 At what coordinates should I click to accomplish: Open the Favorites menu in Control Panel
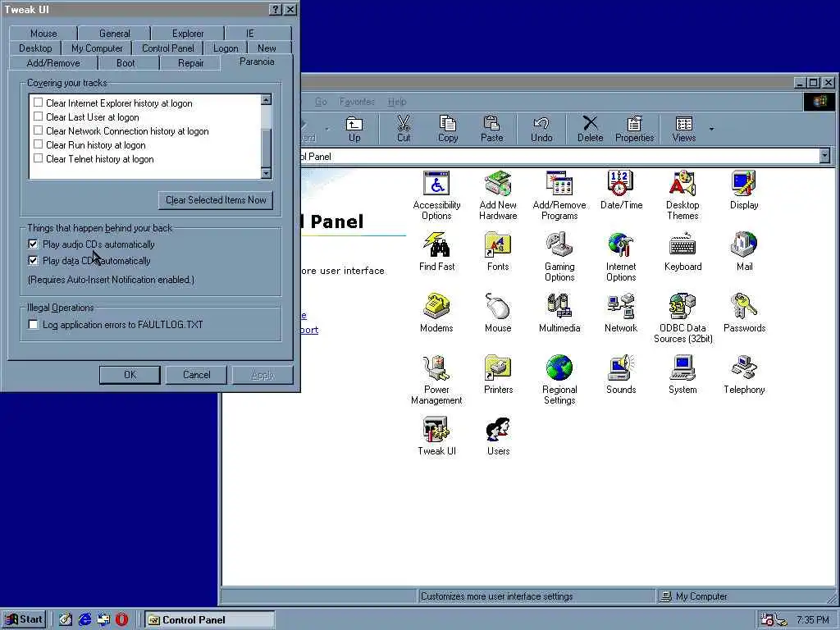pos(357,101)
